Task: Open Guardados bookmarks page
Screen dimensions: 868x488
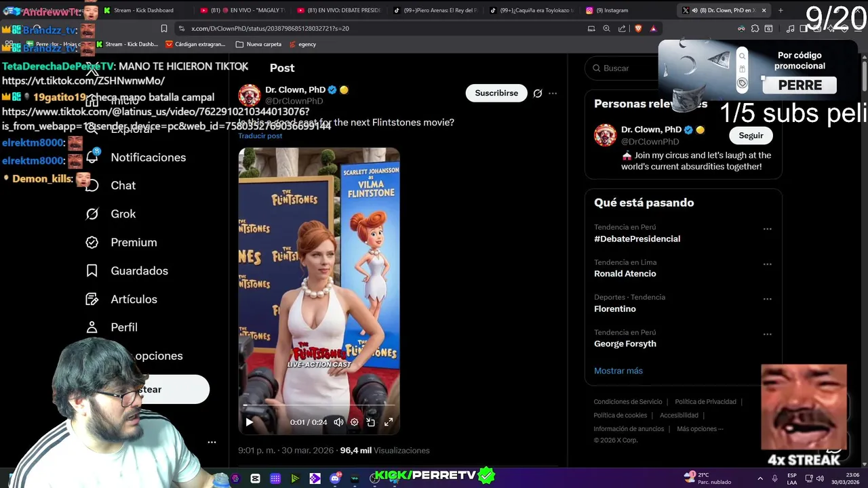Action: click(139, 270)
